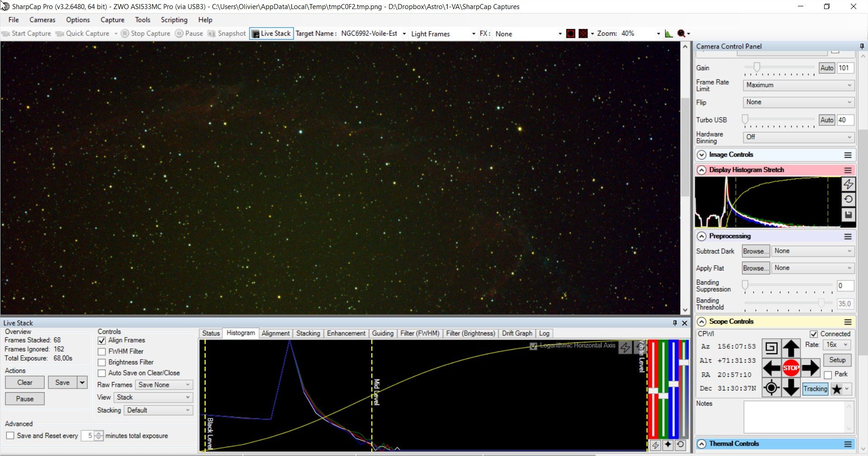Open the Image Controls hamburger menu
This screenshot has width=868, height=456.
(848, 155)
